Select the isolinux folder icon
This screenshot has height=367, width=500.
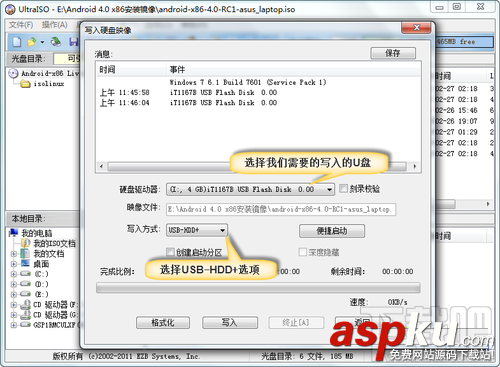25,84
